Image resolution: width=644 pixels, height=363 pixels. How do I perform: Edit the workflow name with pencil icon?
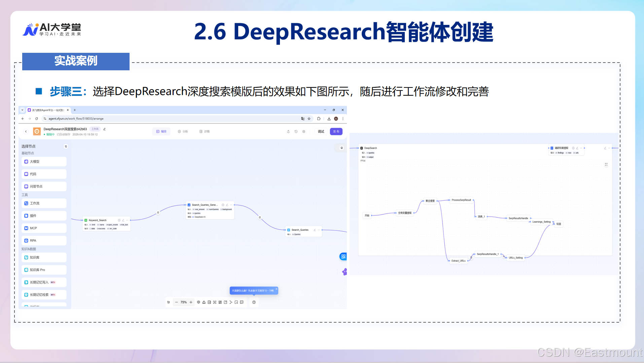(105, 129)
